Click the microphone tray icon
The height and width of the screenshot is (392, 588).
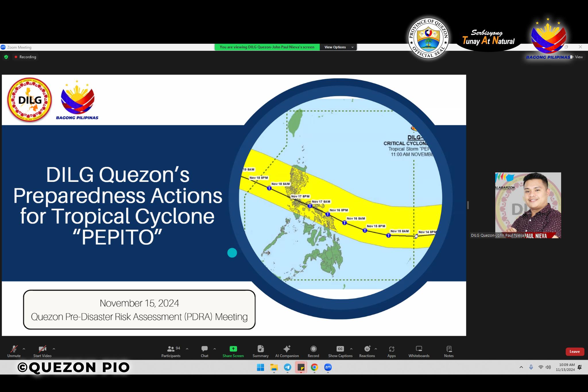coord(531,367)
